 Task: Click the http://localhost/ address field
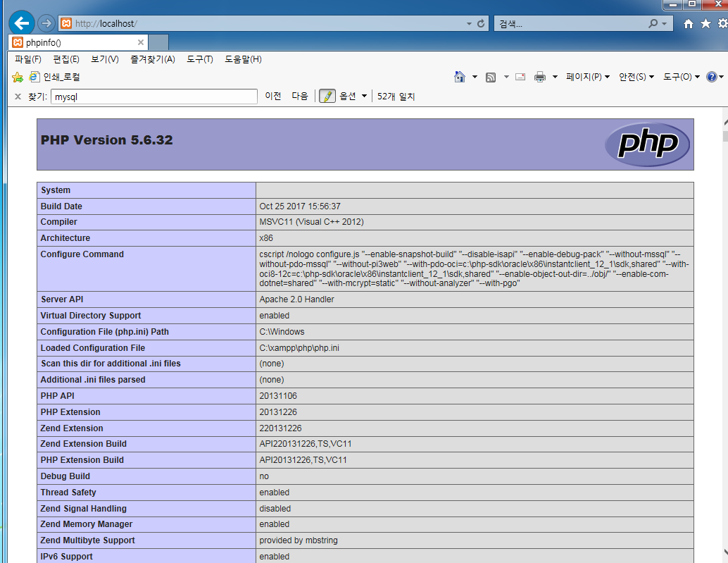pos(269,23)
